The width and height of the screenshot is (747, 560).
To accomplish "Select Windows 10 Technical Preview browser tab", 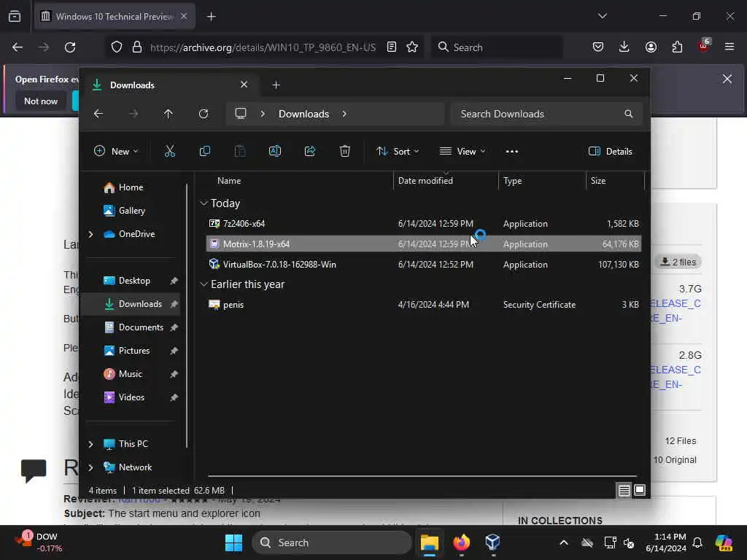I will point(115,17).
